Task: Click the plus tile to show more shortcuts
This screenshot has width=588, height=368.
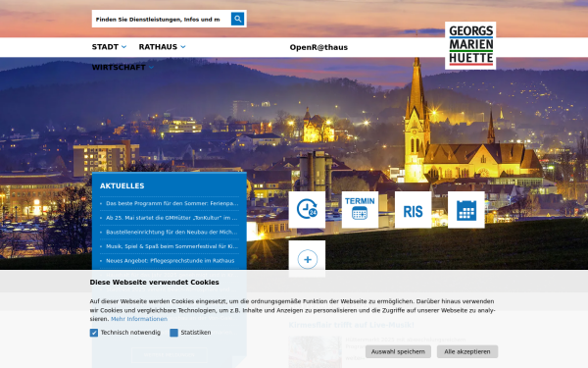Action: pyautogui.click(x=307, y=259)
